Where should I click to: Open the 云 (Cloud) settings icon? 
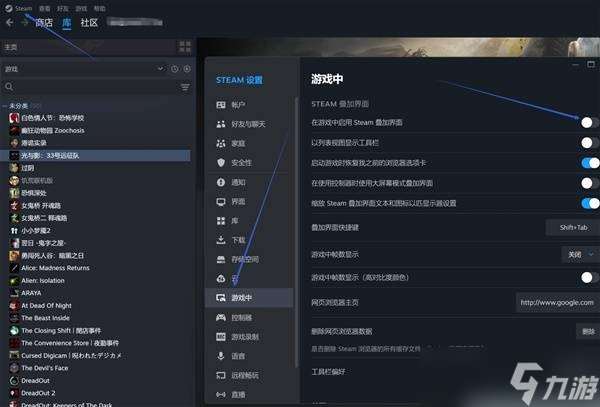[x=221, y=278]
